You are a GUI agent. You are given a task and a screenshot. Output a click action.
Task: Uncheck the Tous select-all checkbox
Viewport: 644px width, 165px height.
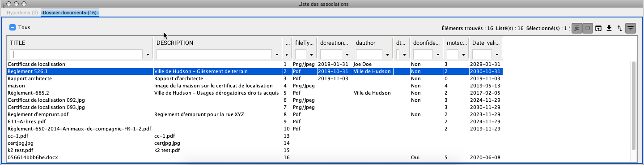pos(13,27)
